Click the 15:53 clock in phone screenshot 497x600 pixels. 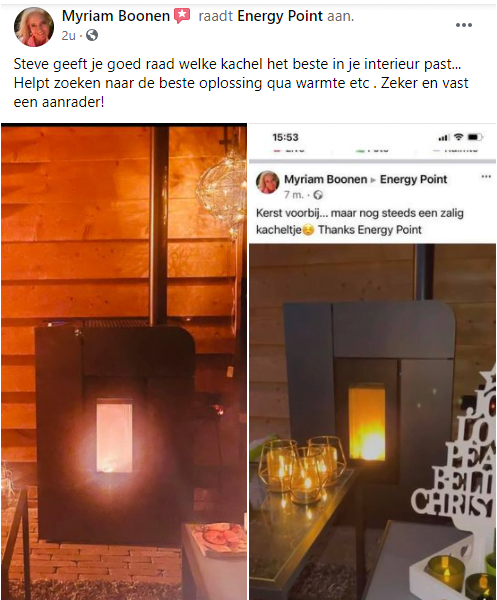click(x=285, y=137)
